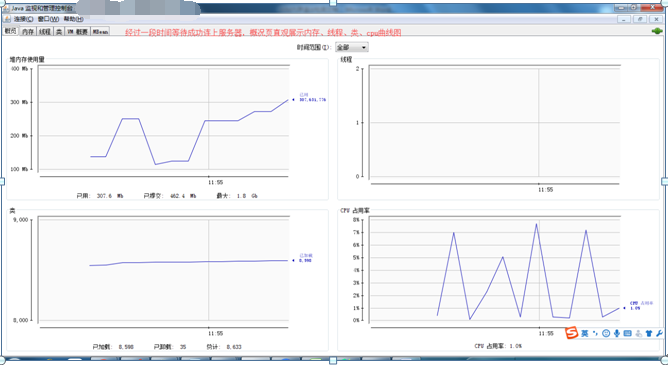Viewport: 668px width, 365px height.
Task: Click the 堆内存使用量 heap memory chart
Action: coord(164,121)
